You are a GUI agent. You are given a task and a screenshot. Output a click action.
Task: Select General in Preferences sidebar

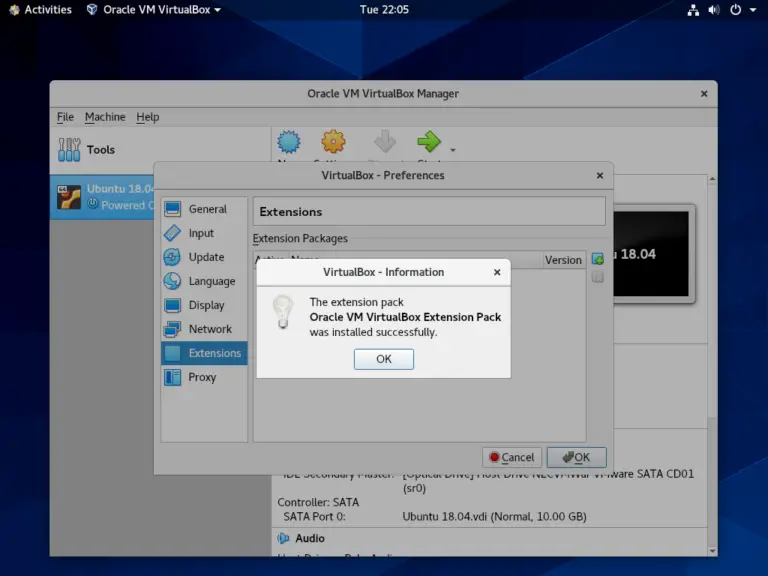pos(204,209)
